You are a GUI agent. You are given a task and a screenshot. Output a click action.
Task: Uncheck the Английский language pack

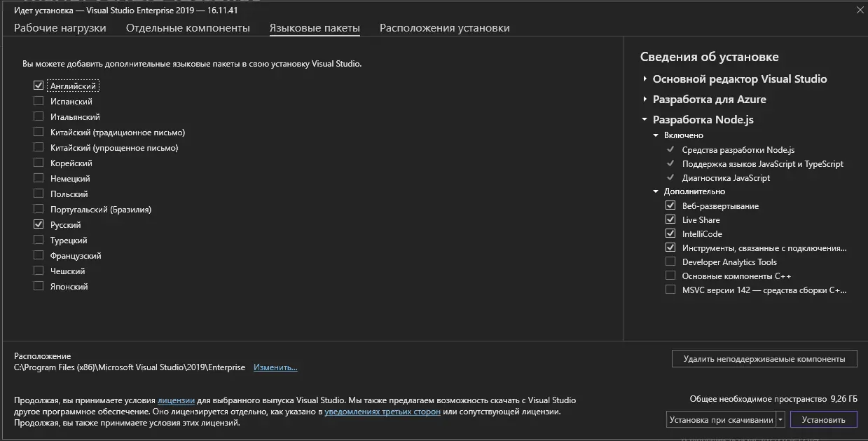[39, 86]
